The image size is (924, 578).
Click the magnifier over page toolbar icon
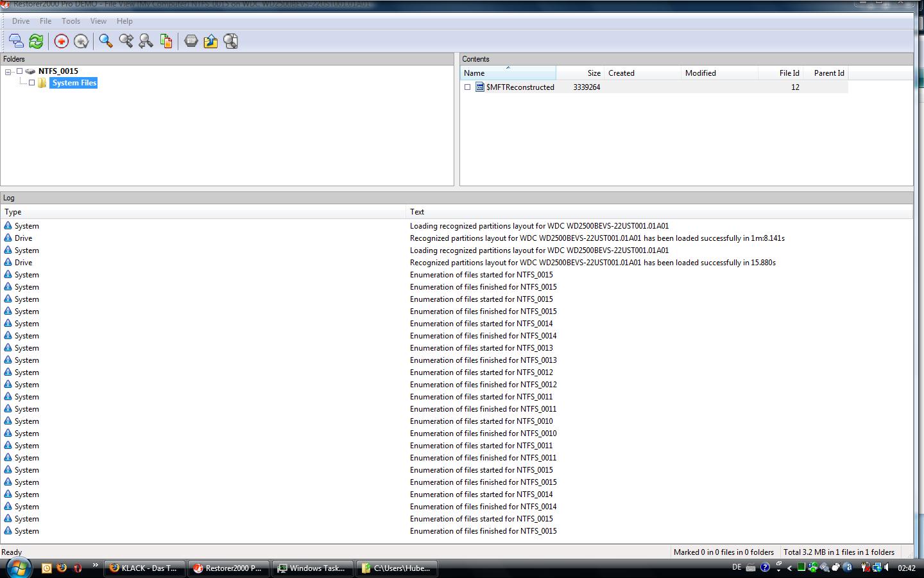click(231, 41)
